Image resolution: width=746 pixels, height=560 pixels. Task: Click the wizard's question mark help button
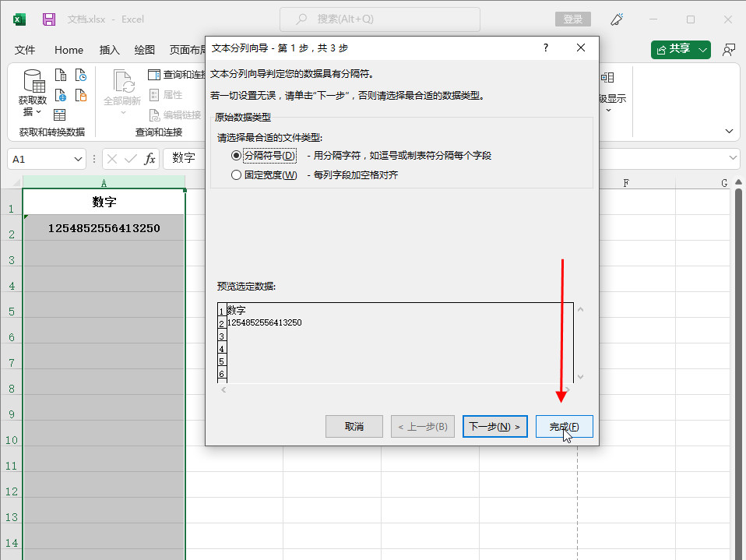pyautogui.click(x=545, y=48)
